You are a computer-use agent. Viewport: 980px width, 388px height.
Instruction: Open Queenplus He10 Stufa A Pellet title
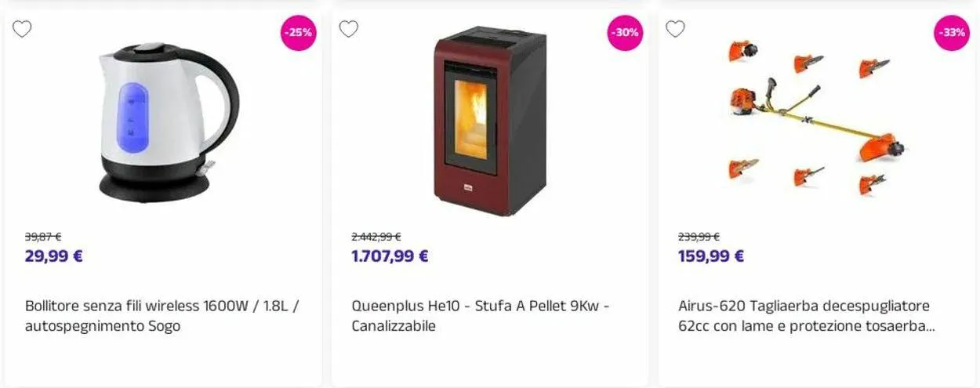point(481,316)
